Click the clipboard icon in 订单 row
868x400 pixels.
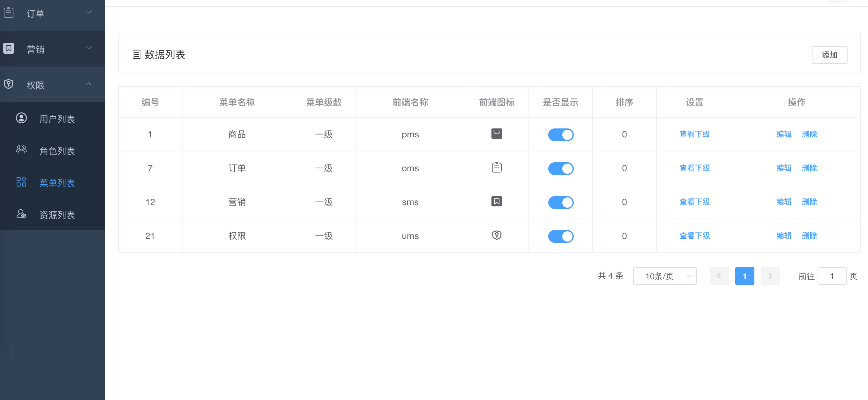click(x=497, y=167)
